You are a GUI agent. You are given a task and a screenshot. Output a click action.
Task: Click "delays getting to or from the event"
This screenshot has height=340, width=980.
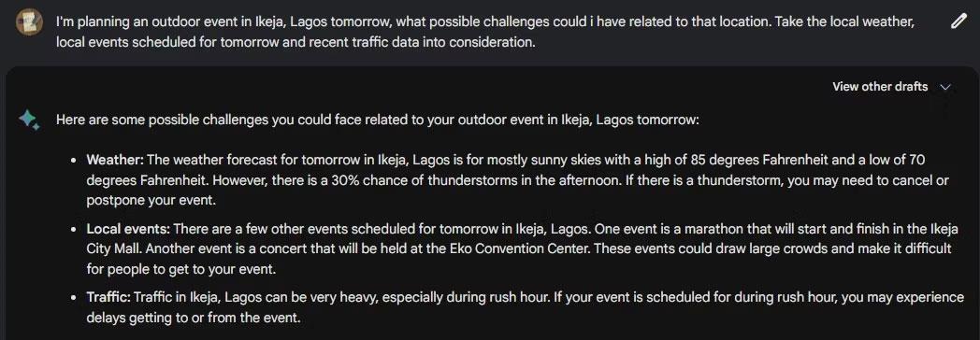point(192,319)
